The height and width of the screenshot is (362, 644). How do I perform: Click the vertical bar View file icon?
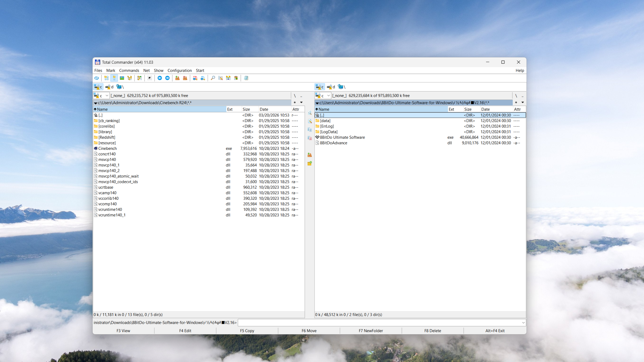tap(310, 113)
